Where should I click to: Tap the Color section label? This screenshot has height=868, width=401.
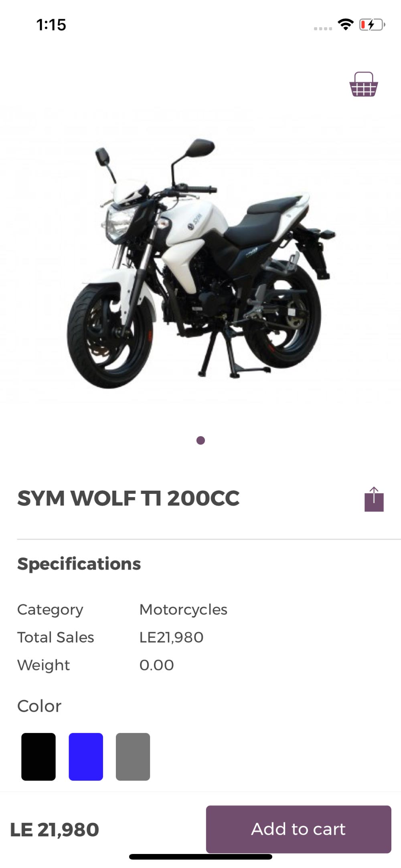(x=39, y=706)
